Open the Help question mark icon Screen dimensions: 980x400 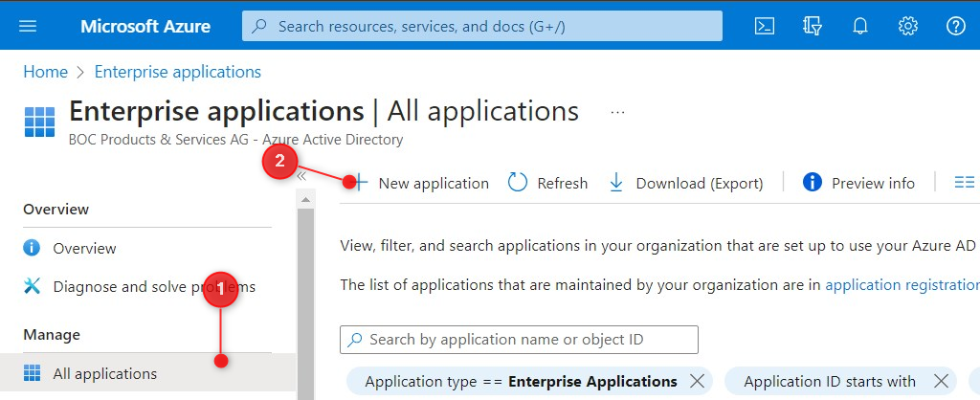click(955, 26)
